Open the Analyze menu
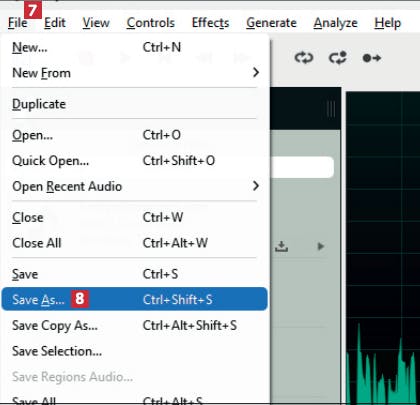420x405 pixels. 335,23
